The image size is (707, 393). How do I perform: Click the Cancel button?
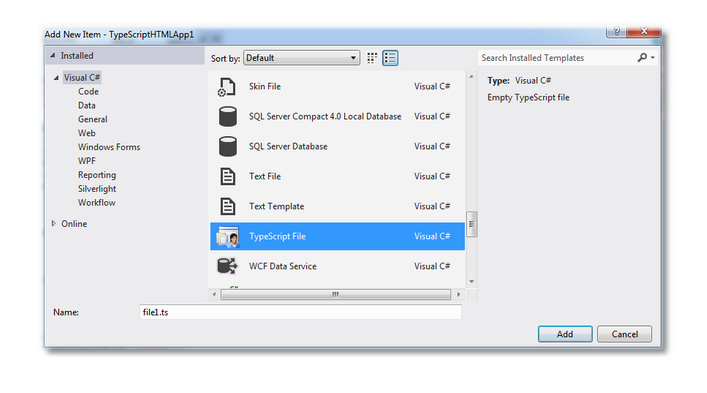[624, 334]
